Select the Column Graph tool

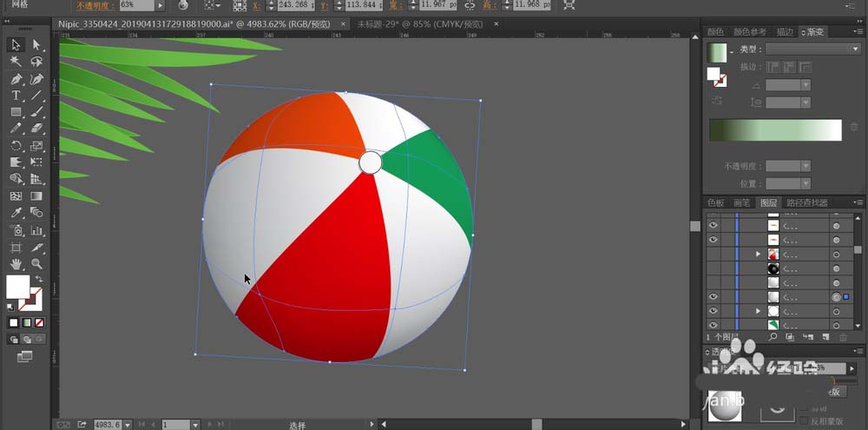[x=36, y=230]
